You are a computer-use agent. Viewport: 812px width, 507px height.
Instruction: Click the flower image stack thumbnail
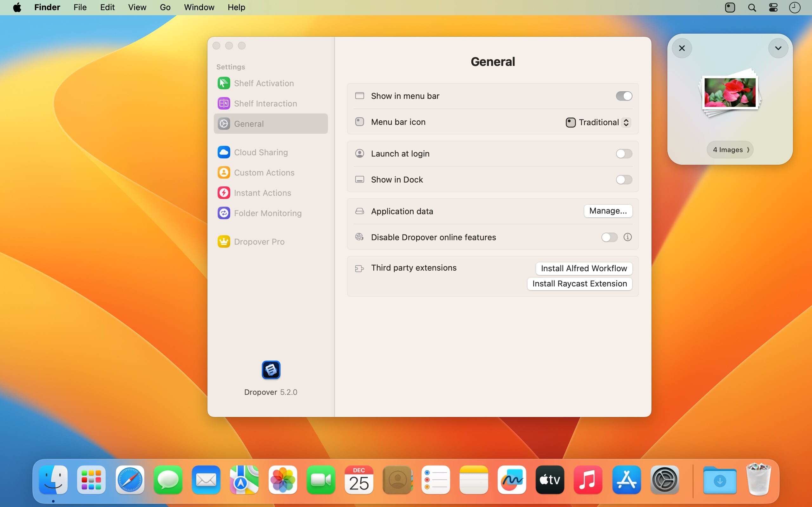click(x=730, y=93)
